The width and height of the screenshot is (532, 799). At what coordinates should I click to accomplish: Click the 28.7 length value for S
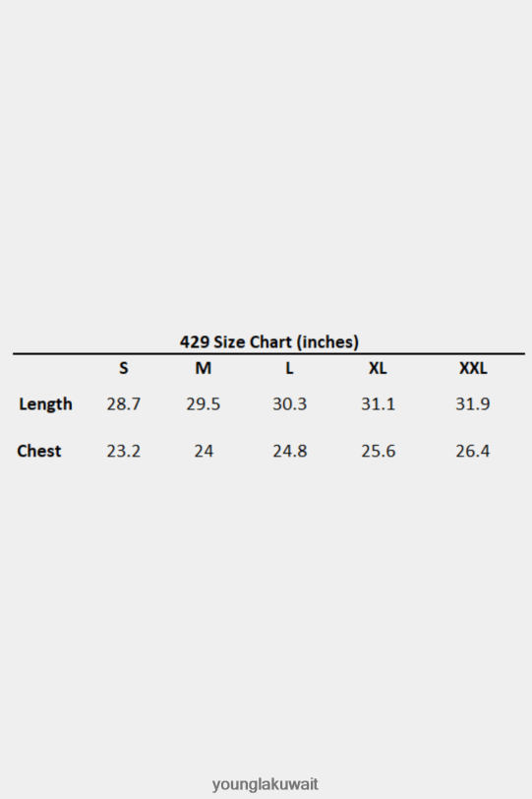point(124,404)
